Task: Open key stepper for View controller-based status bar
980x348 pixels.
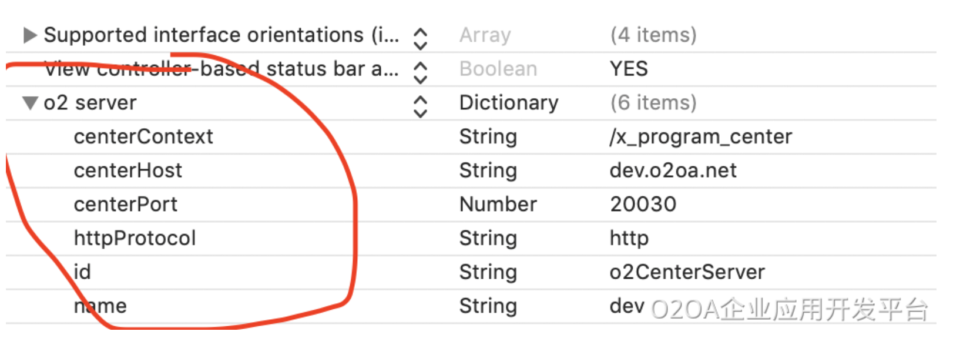Action: [x=420, y=73]
